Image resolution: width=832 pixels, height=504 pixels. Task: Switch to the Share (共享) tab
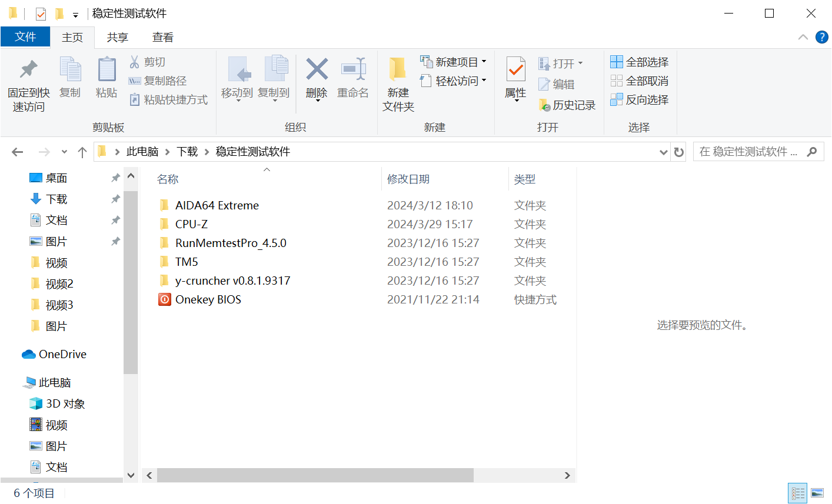118,37
